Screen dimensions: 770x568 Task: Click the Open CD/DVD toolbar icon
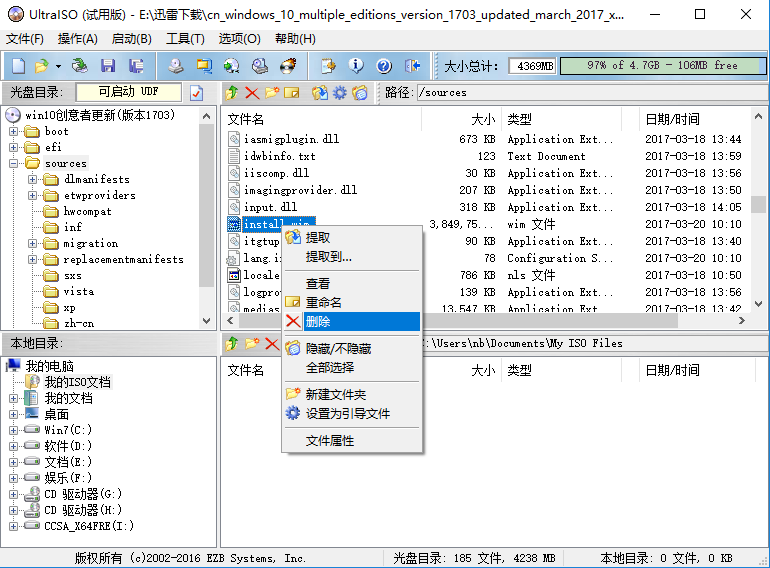[80, 66]
